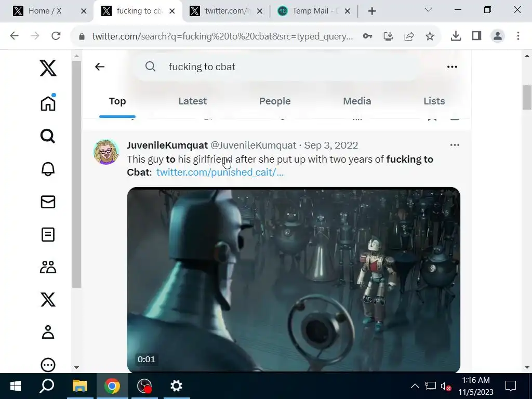Image resolution: width=532 pixels, height=399 pixels.
Task: Click the address bar URL
Action: tap(222, 36)
